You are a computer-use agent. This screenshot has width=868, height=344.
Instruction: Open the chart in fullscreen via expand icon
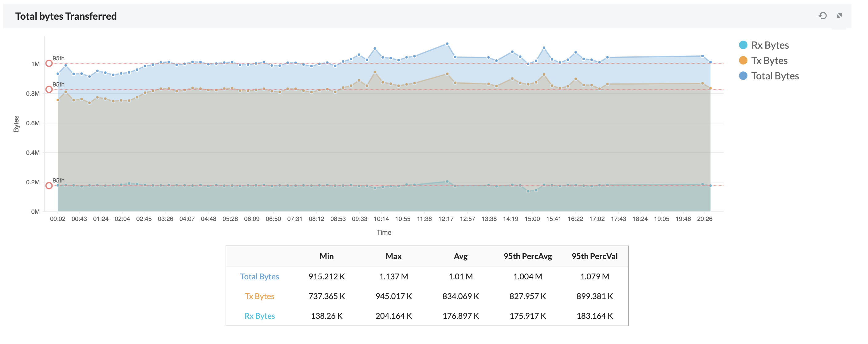coord(840,16)
